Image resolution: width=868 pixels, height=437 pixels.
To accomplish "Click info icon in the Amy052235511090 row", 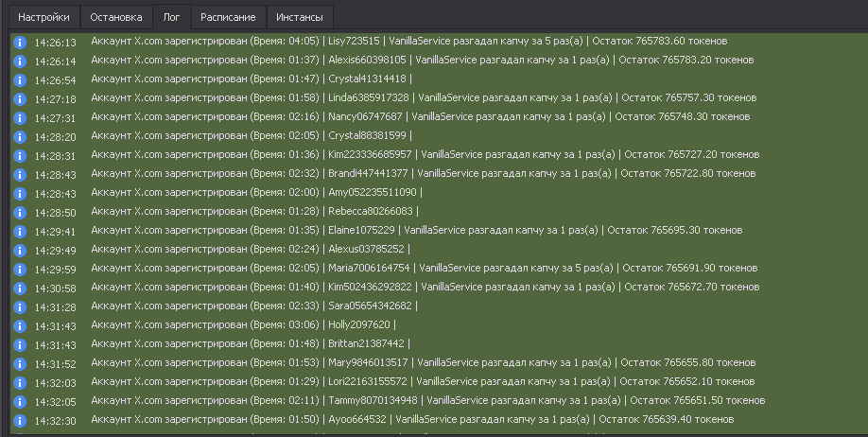I will tap(20, 194).
